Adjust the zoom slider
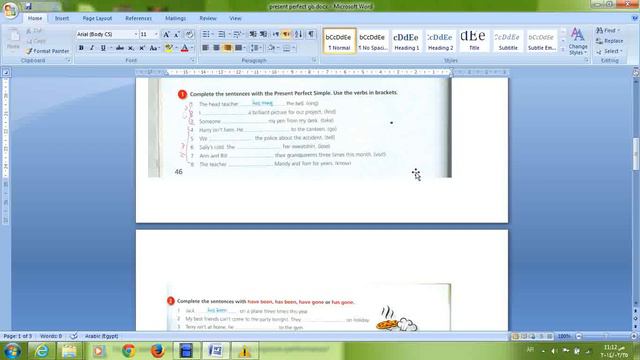Viewport: 640px width, 360px height. pyautogui.click(x=606, y=336)
